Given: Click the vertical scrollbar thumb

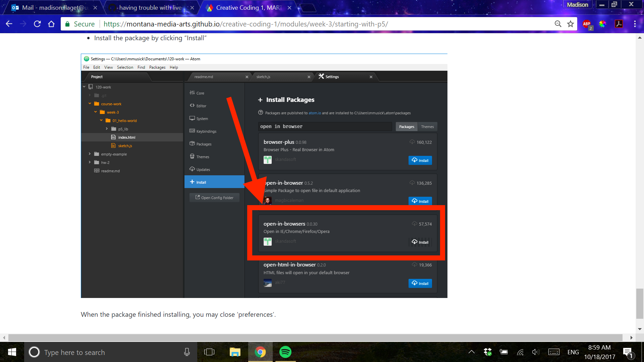Looking at the screenshot, I should point(640,303).
